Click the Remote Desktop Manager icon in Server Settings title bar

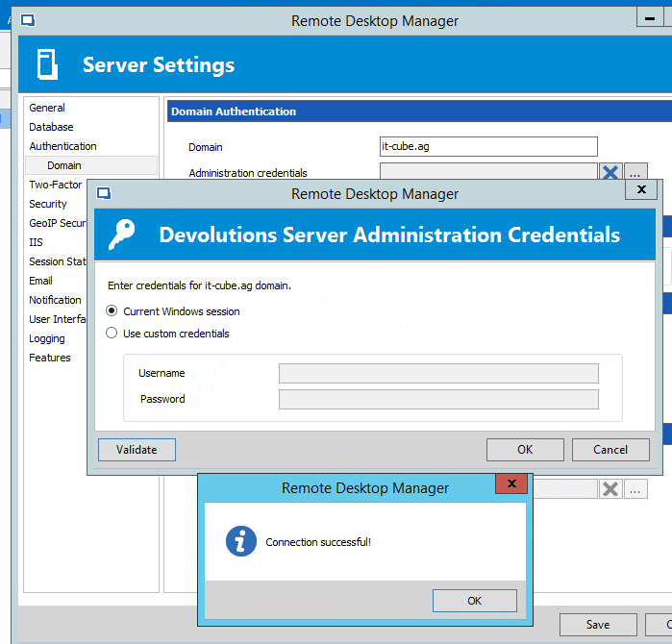pyautogui.click(x=28, y=20)
